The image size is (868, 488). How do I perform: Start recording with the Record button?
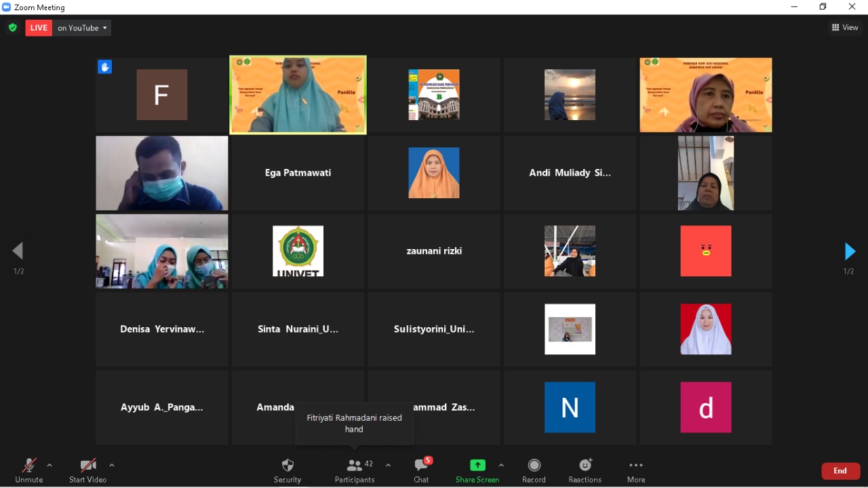(534, 470)
